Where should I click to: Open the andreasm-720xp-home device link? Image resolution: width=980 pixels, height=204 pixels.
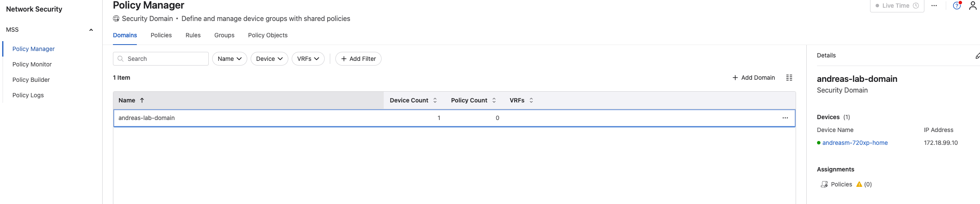tap(855, 143)
